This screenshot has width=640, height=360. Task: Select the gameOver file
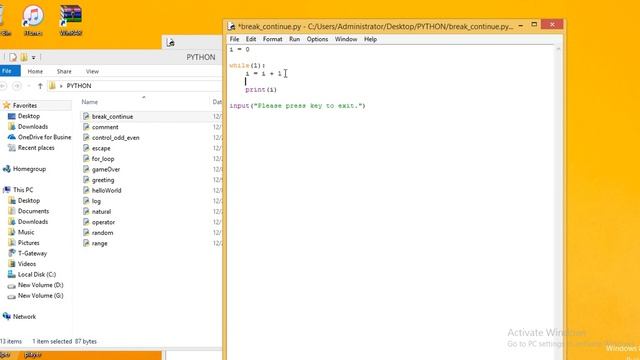(106, 169)
